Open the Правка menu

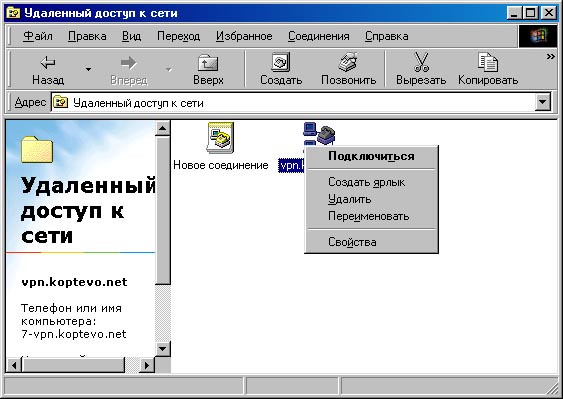[87, 36]
